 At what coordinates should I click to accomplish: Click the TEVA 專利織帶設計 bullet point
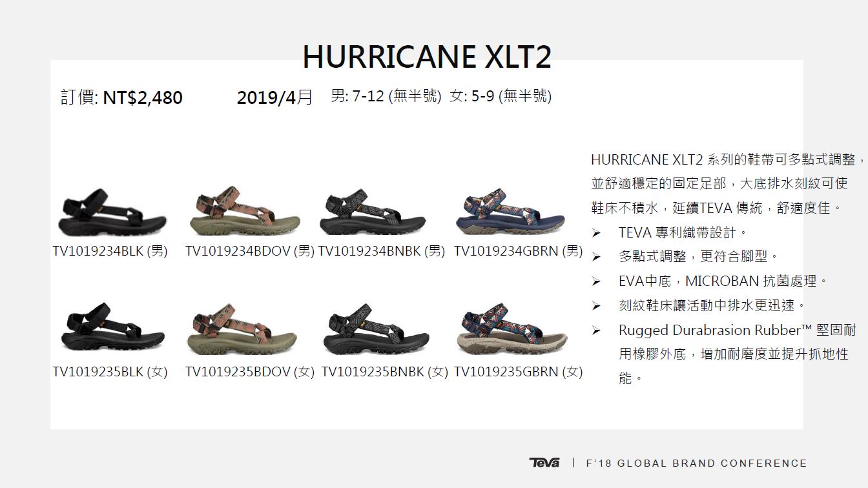click(x=683, y=232)
